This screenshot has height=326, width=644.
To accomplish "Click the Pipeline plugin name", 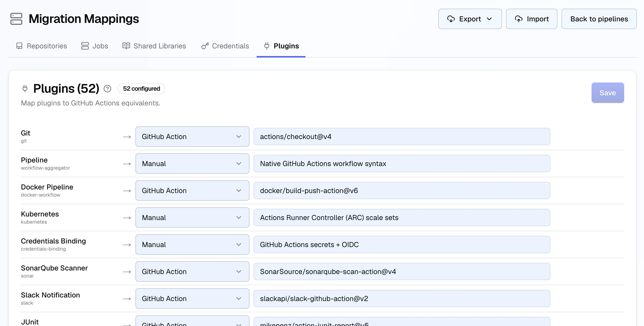I will click(34, 160).
